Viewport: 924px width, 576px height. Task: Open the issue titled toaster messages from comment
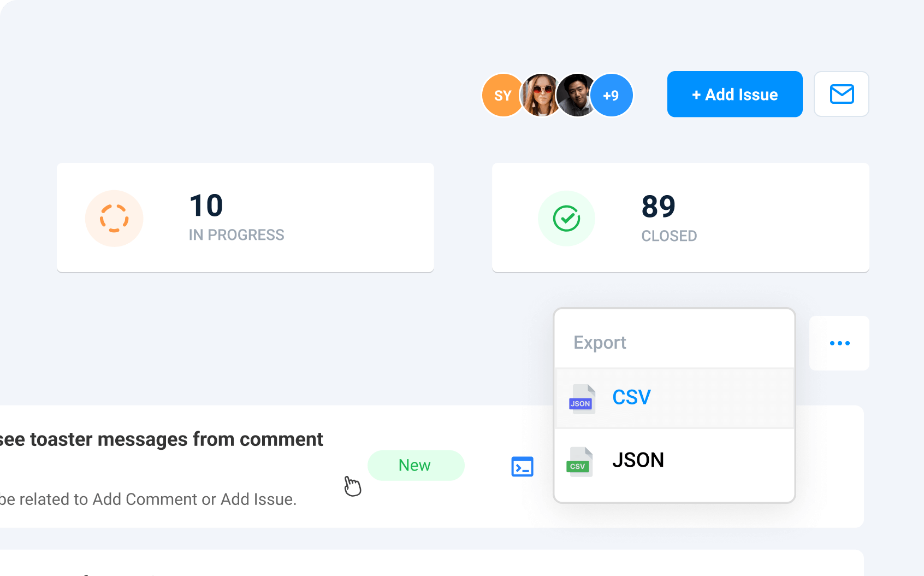point(162,439)
